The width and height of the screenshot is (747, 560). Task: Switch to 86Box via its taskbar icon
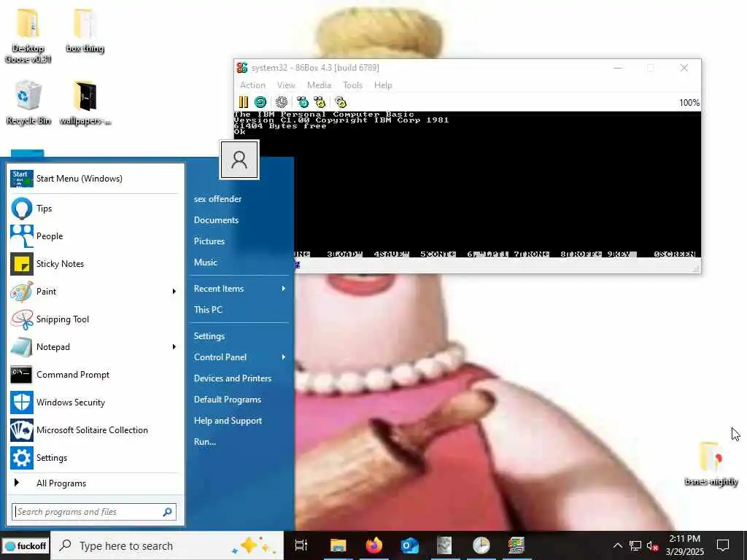(x=516, y=545)
